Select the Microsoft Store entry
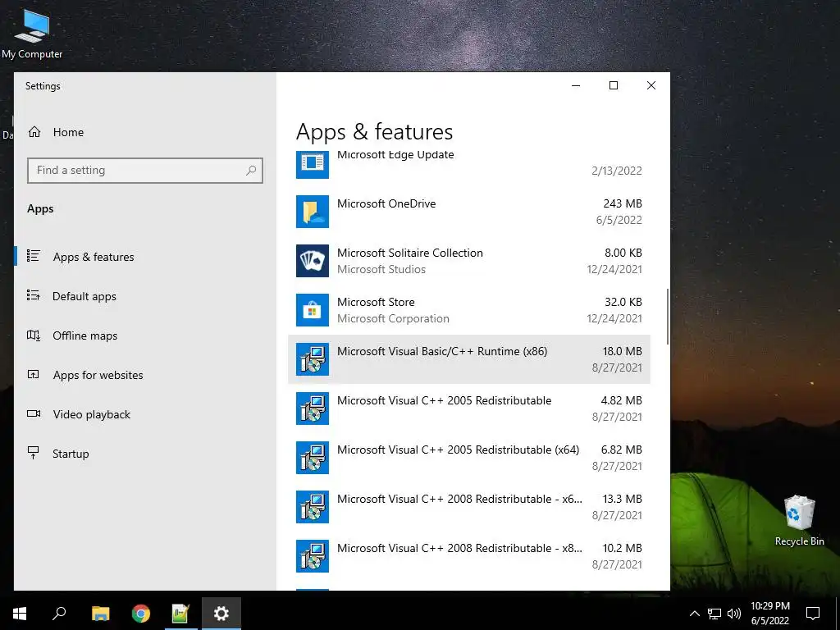This screenshot has width=840, height=630. click(468, 310)
